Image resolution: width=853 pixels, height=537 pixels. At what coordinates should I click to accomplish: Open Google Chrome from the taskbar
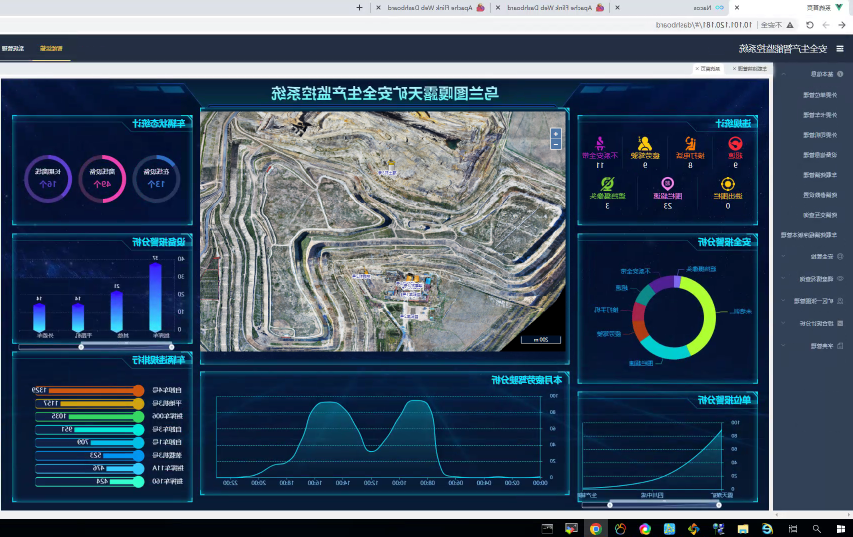pos(595,528)
